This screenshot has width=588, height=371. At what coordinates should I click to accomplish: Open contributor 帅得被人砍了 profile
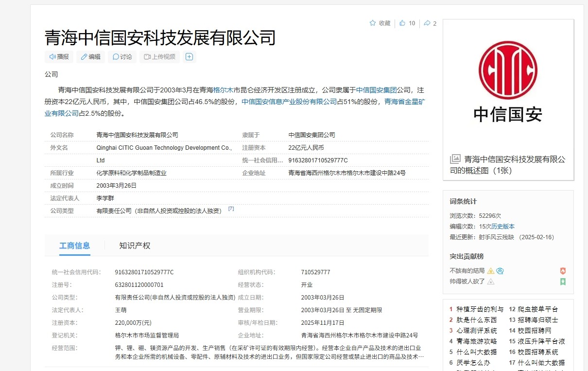click(x=467, y=282)
